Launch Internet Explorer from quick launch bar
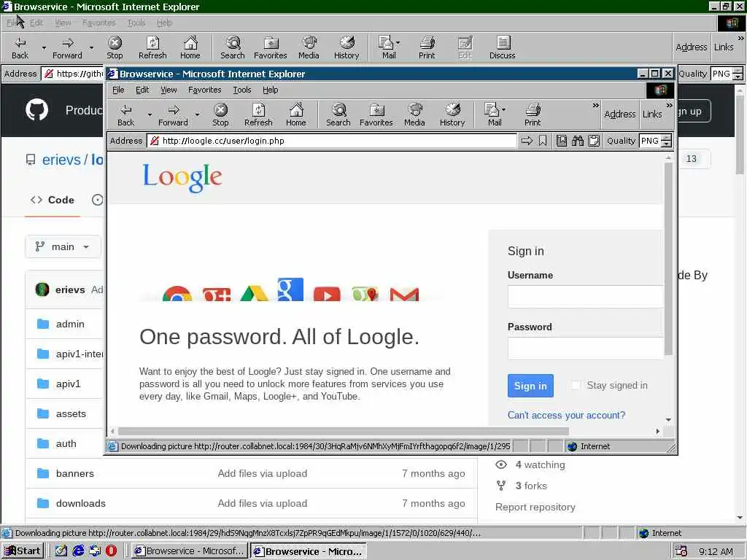Viewport: 747px width, 560px height. 78,551
